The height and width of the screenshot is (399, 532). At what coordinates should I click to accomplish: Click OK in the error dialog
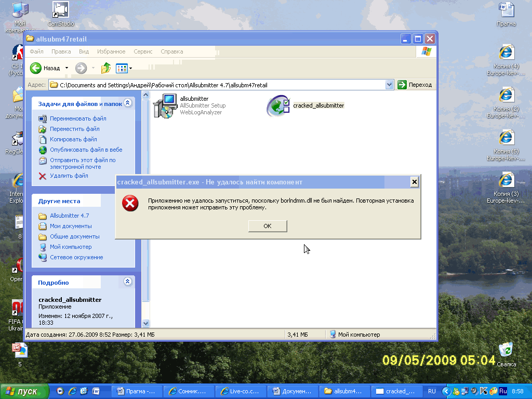[x=268, y=226]
